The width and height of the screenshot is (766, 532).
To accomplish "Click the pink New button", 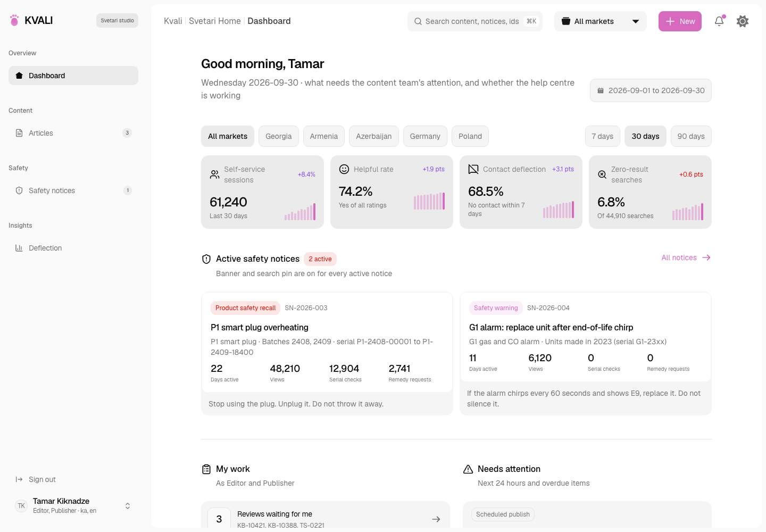I will (680, 21).
